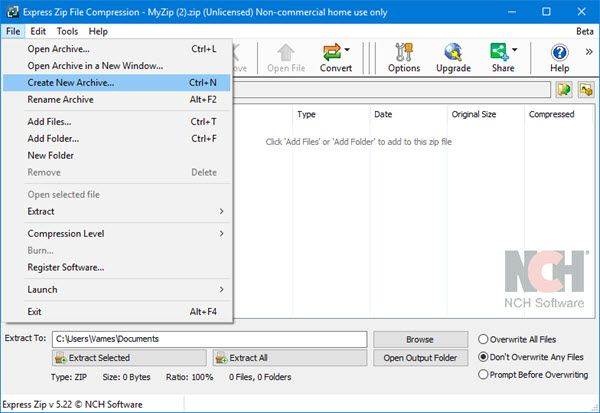Select Open Archive in a New Window...
600x413 pixels.
point(117,66)
